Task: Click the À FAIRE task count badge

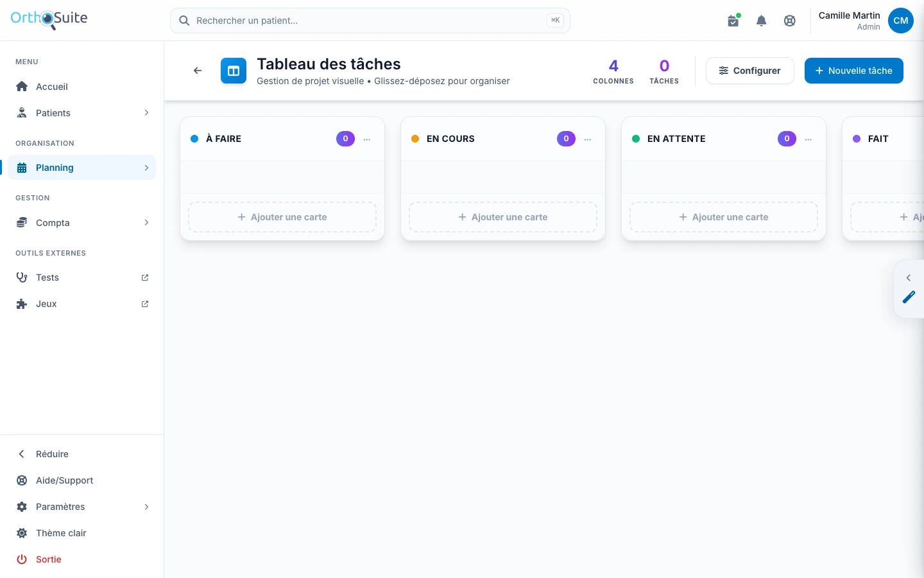Action: [x=345, y=139]
